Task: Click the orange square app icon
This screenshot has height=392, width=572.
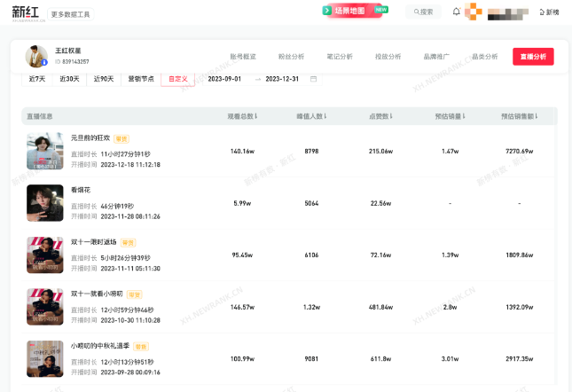Action: coord(474,12)
